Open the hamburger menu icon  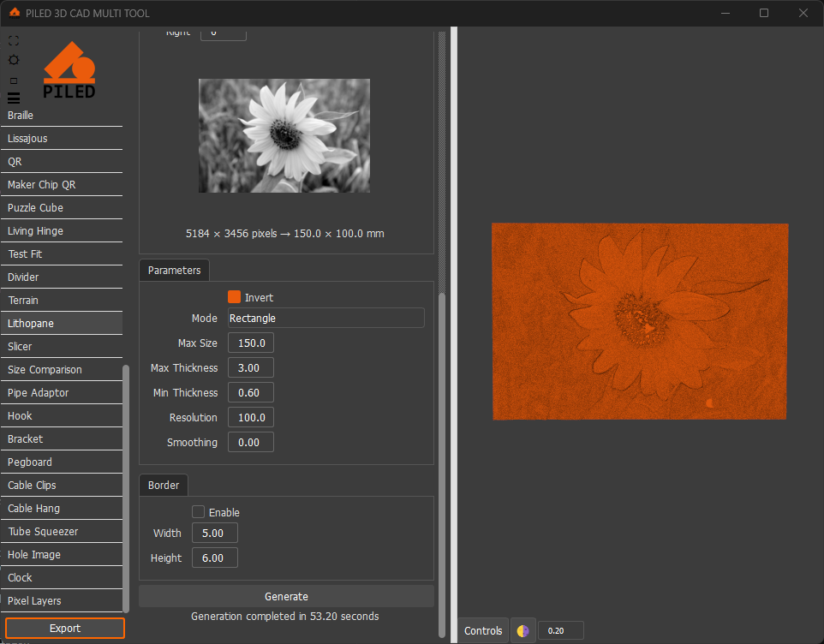[14, 98]
